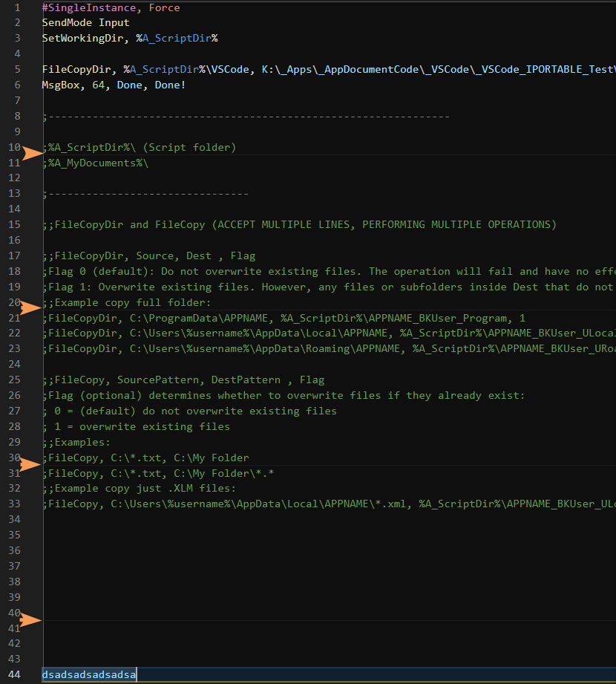Click the 'Flag 0 (default)' comment line
The image size is (616, 684).
pyautogui.click(x=329, y=271)
